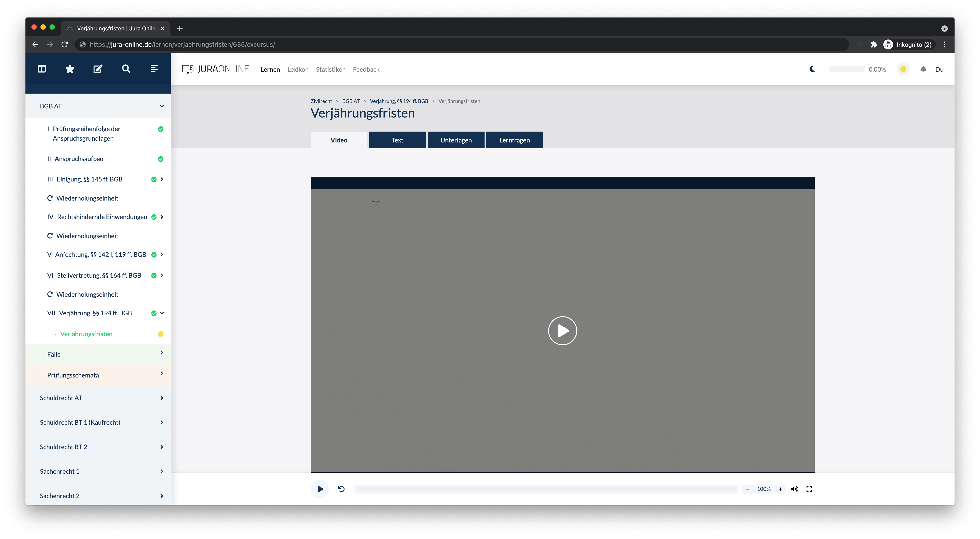
Task: Click Verjährung, §§ 194 ff. BGB breadcrumb
Action: pos(399,101)
